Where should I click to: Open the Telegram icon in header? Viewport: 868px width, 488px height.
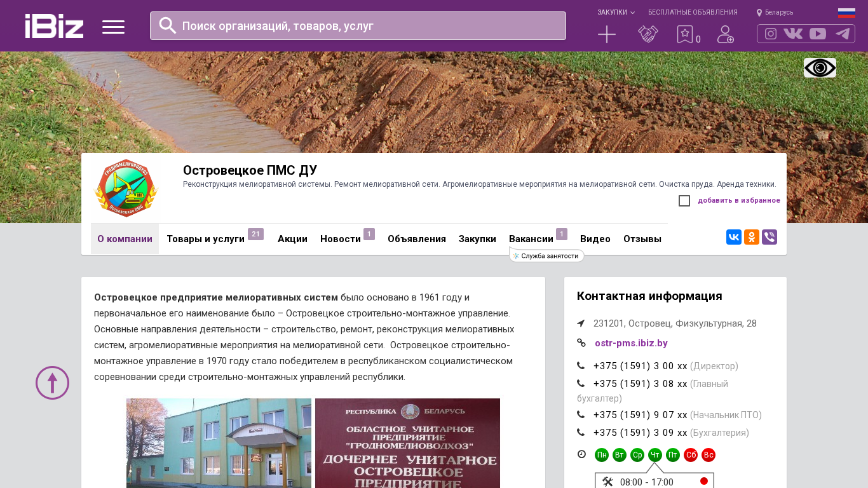tap(843, 34)
